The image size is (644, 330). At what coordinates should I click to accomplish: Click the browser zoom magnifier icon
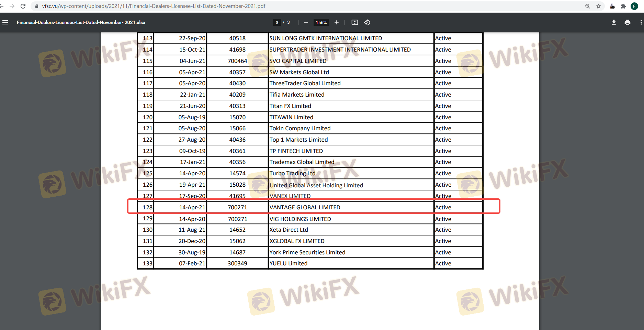point(588,6)
